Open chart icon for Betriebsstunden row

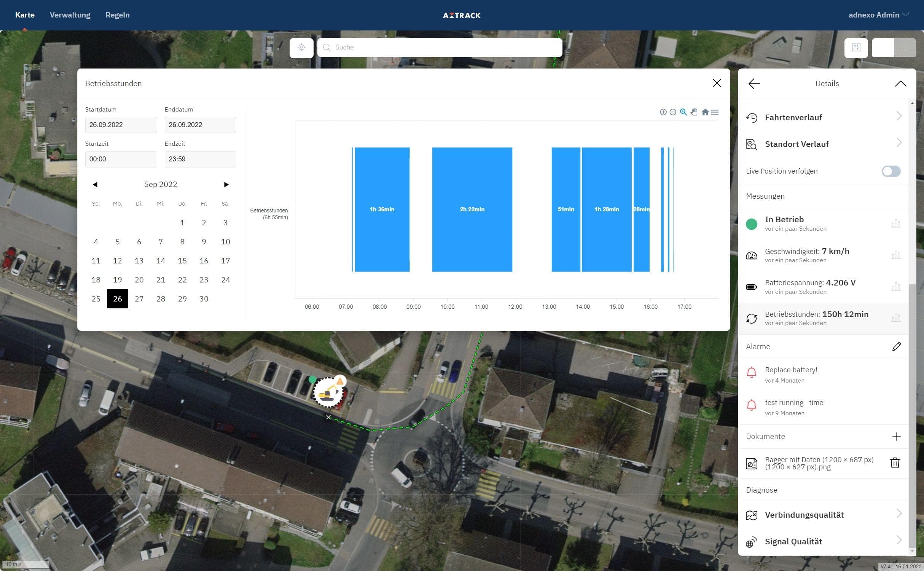click(x=896, y=318)
